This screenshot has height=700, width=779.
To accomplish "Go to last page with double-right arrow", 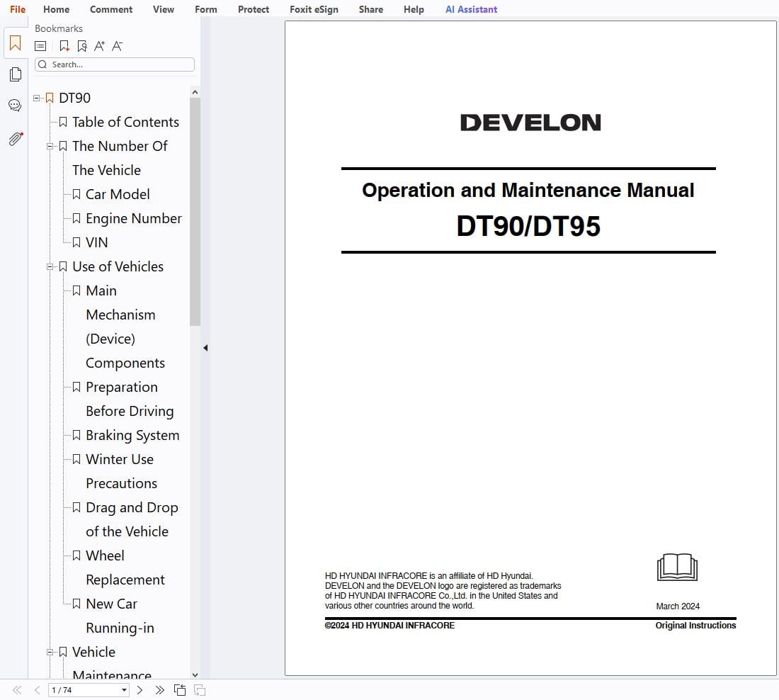I will [x=159, y=690].
